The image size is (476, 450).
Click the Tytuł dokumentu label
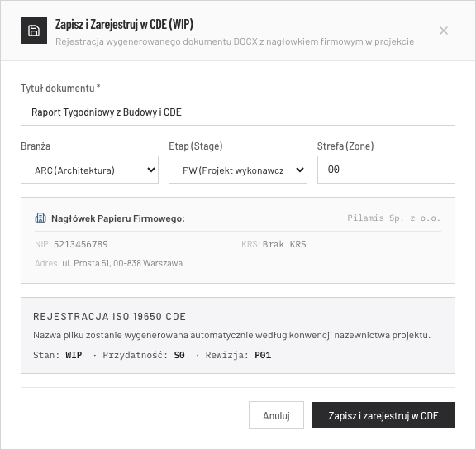[60, 89]
